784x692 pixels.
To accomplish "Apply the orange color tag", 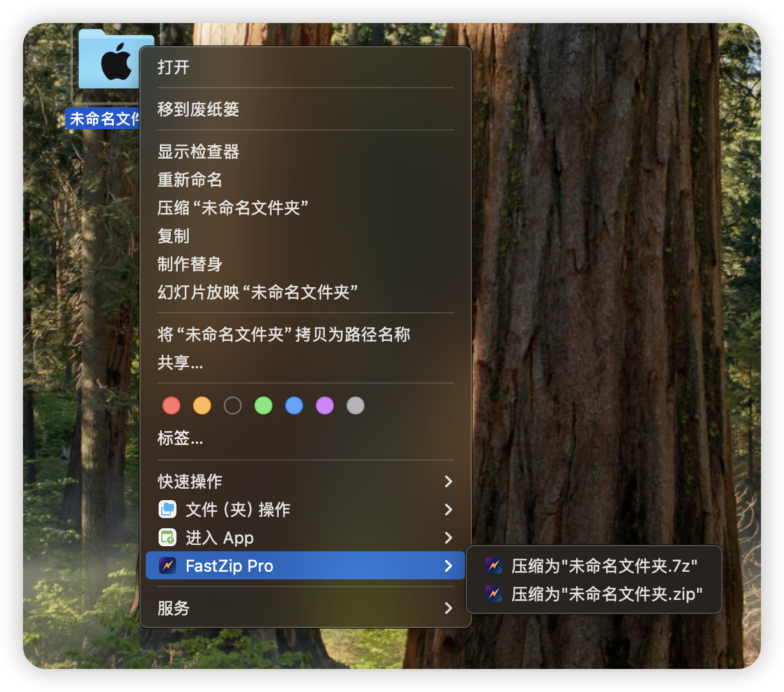I will 202,405.
